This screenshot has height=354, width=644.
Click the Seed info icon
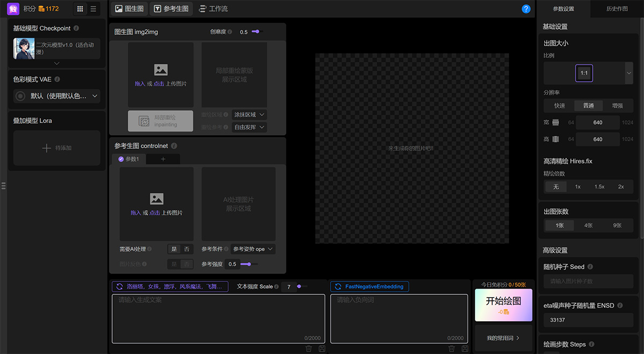click(x=590, y=267)
